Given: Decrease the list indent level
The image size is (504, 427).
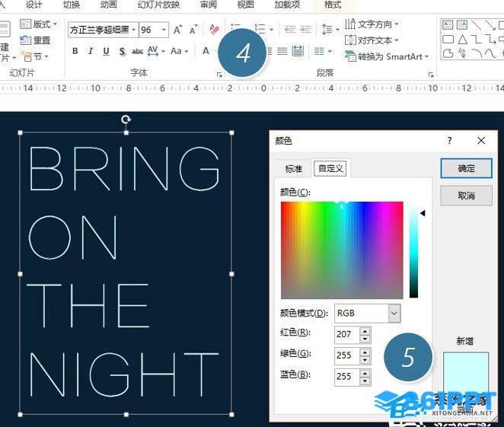Looking at the screenshot, I should pyautogui.click(x=290, y=30).
